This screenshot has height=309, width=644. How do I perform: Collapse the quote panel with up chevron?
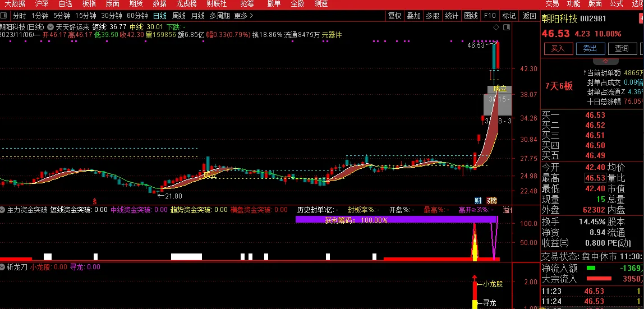pyautogui.click(x=606, y=61)
